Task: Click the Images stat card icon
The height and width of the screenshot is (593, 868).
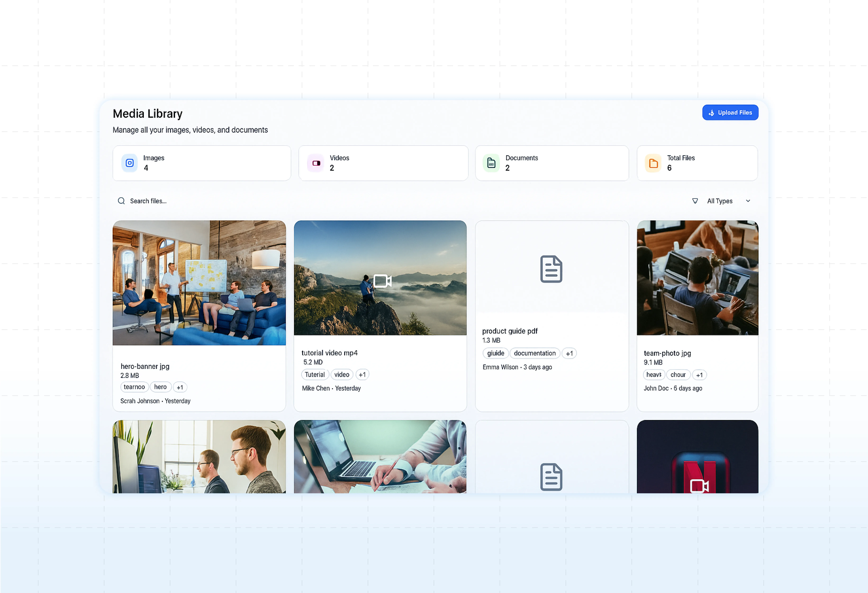Action: coord(129,163)
